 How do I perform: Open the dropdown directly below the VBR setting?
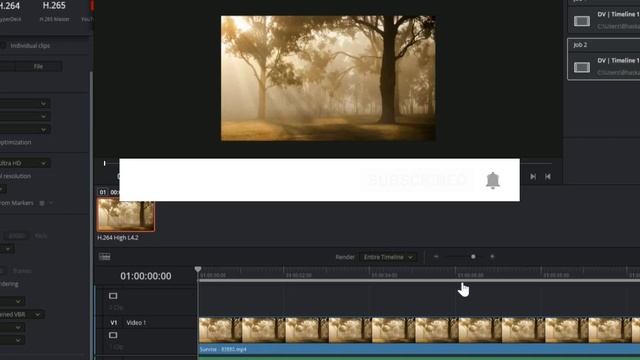click(x=12, y=327)
